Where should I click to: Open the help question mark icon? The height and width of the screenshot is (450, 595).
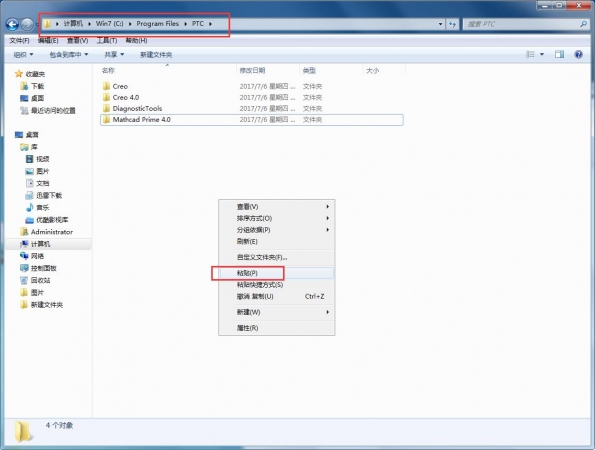pos(578,55)
